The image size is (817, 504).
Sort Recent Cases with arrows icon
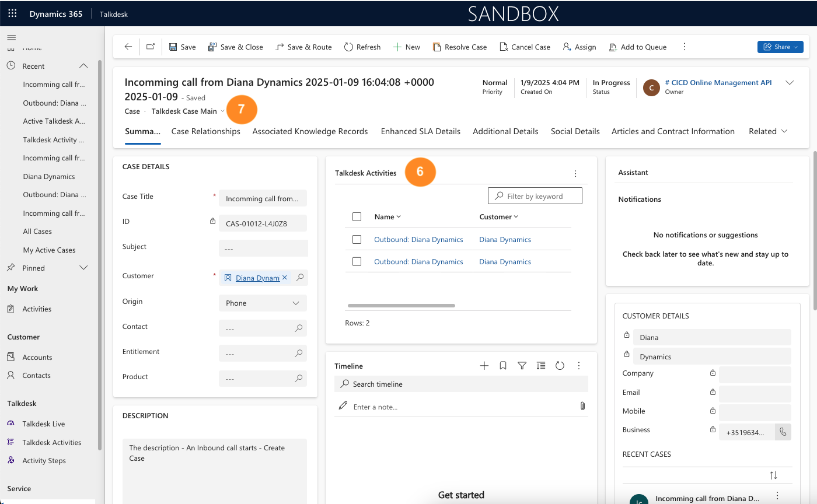click(773, 475)
